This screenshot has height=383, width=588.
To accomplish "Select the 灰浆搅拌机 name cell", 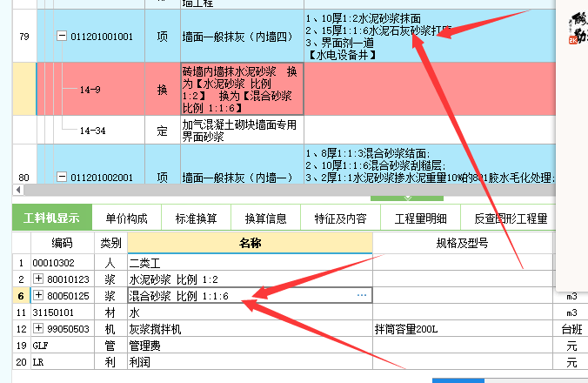I will 250,329.
